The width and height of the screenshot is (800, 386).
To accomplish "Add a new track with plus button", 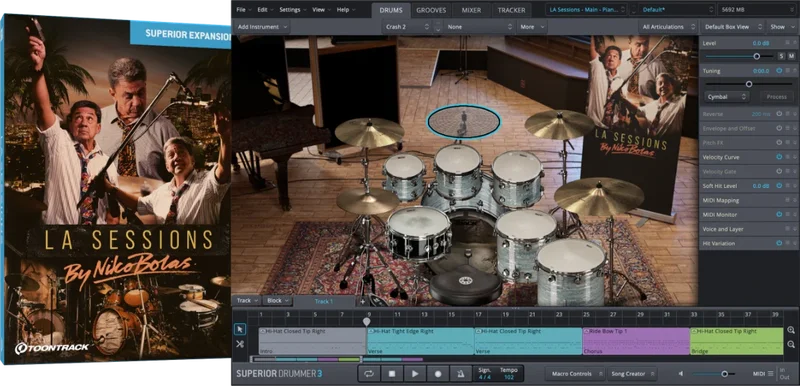I will click(x=363, y=301).
